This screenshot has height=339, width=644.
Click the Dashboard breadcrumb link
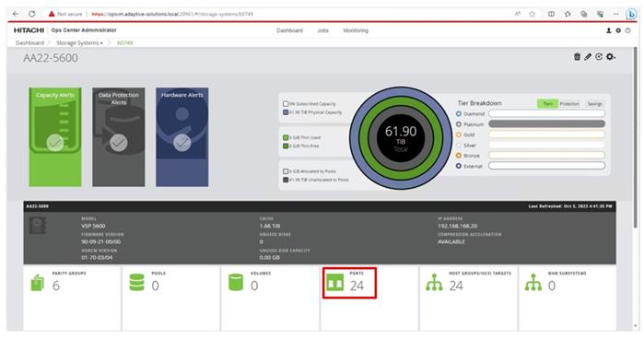29,42
